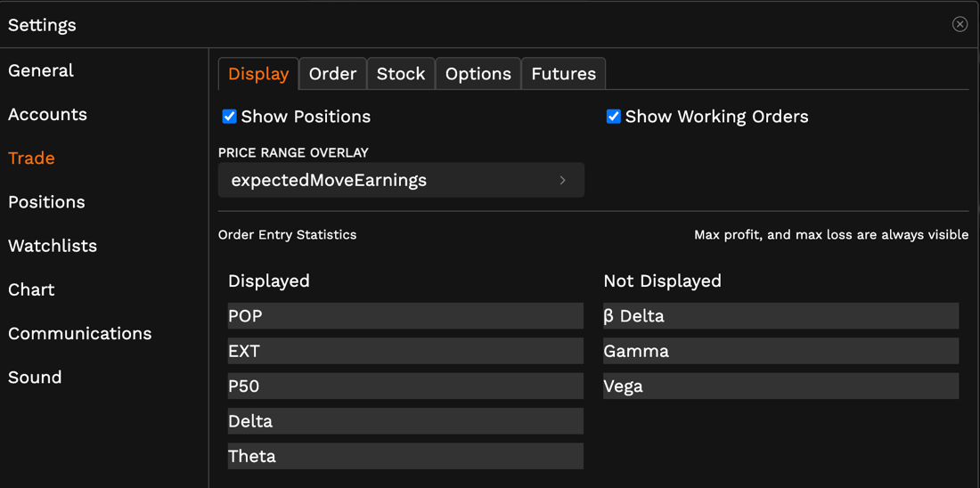980x488 pixels.
Task: Open the Positions settings section
Action: [46, 202]
